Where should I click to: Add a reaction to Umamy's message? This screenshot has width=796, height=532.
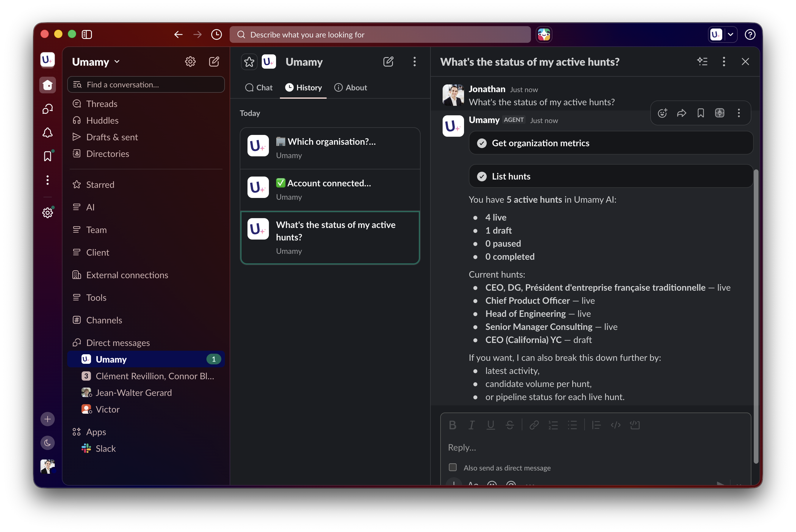662,113
